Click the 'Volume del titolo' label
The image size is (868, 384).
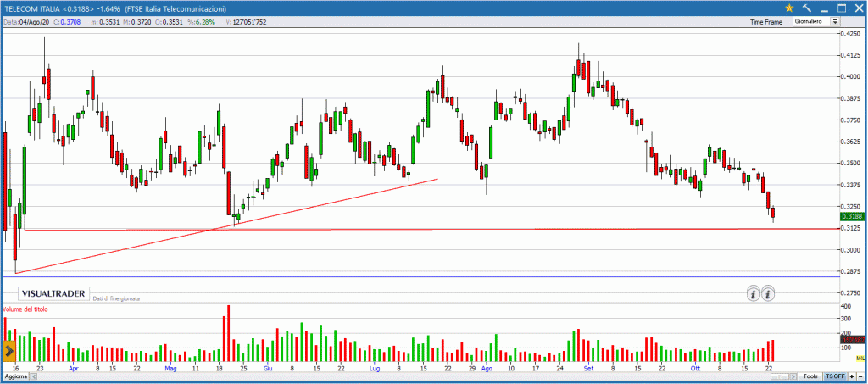(x=25, y=309)
